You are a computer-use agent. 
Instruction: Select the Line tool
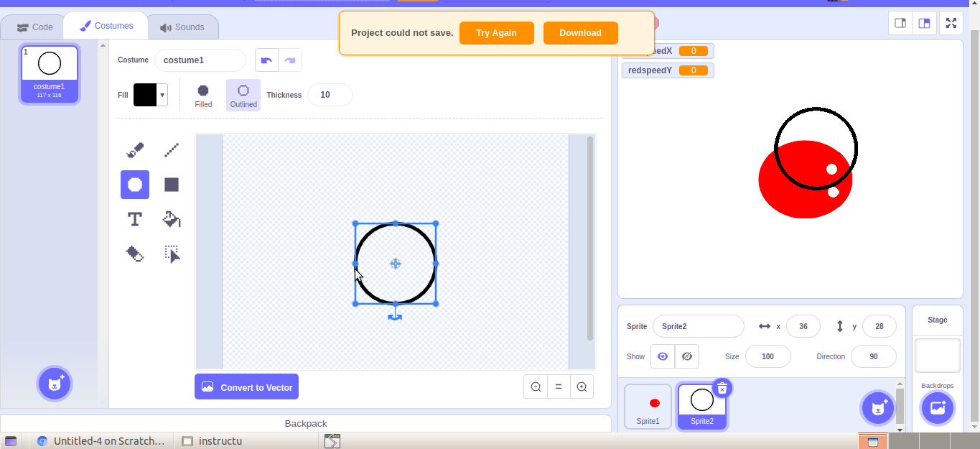tap(171, 150)
